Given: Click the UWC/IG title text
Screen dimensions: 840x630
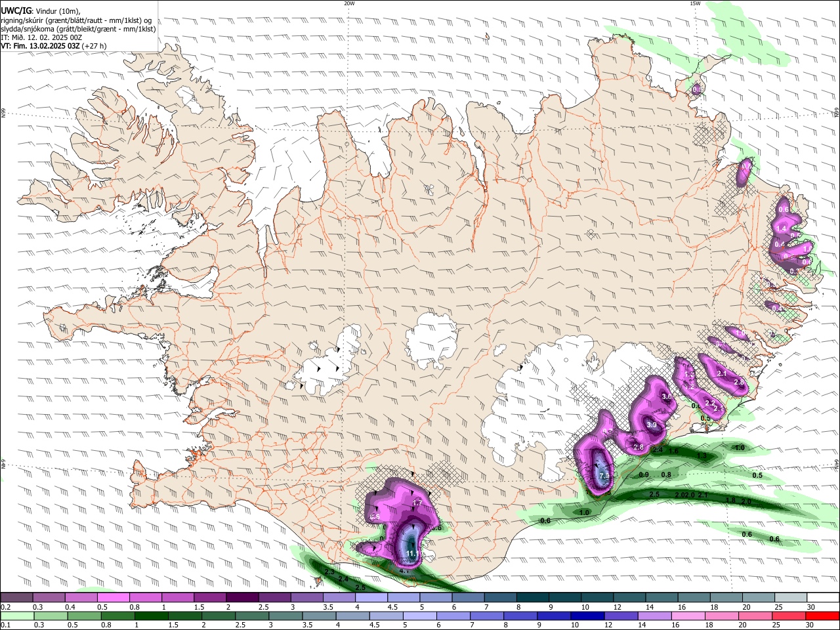Looking at the screenshot, I should [x=16, y=10].
